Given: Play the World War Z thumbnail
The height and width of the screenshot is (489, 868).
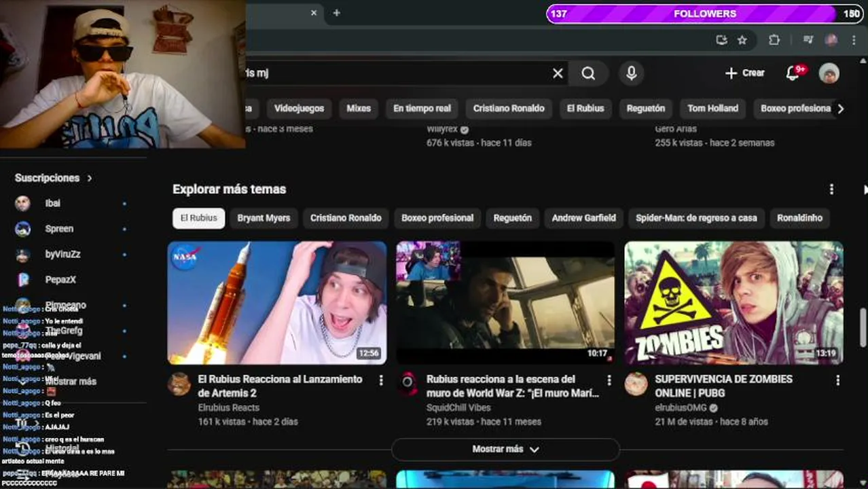Looking at the screenshot, I should [x=505, y=303].
